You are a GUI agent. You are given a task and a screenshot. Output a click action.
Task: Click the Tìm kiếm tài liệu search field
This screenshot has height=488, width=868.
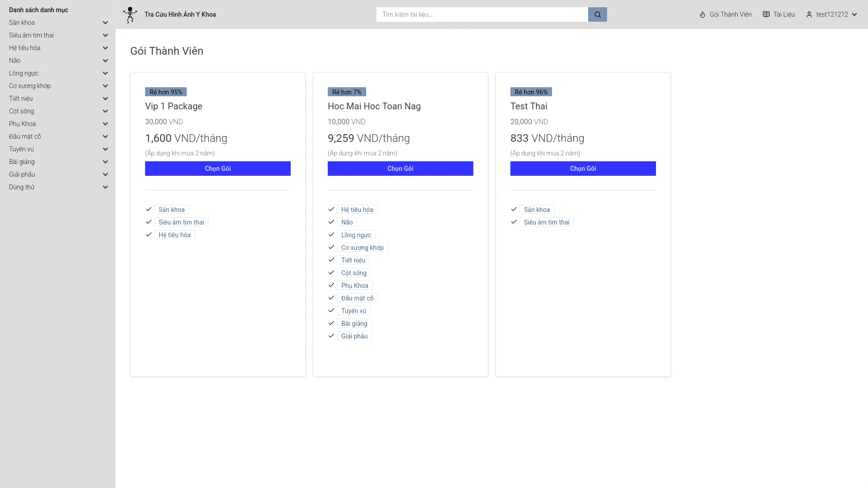pos(481,14)
